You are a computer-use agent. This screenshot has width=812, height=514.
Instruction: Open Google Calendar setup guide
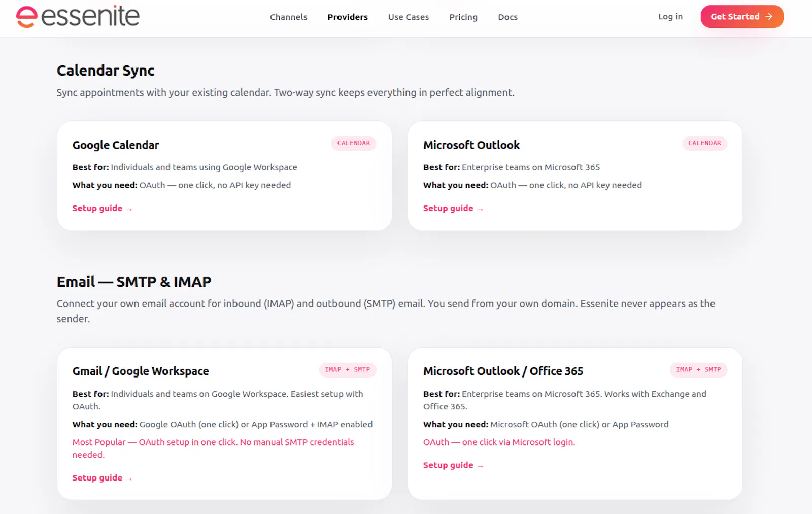(102, 209)
